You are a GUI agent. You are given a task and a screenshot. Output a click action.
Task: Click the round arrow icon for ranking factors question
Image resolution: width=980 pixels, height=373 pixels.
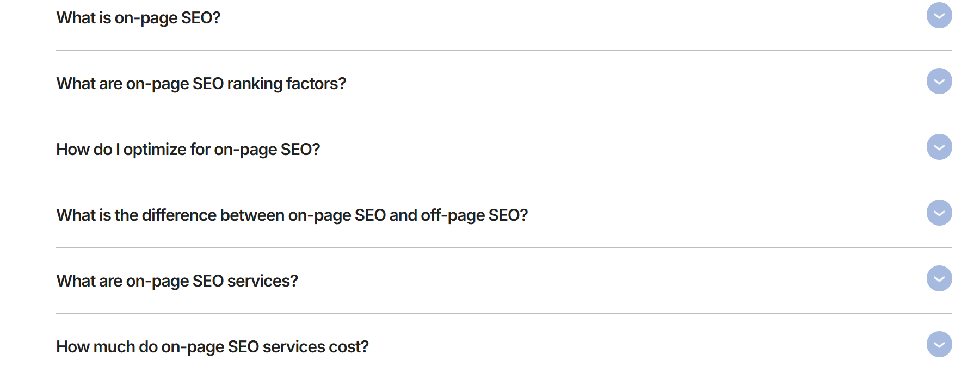tap(939, 81)
